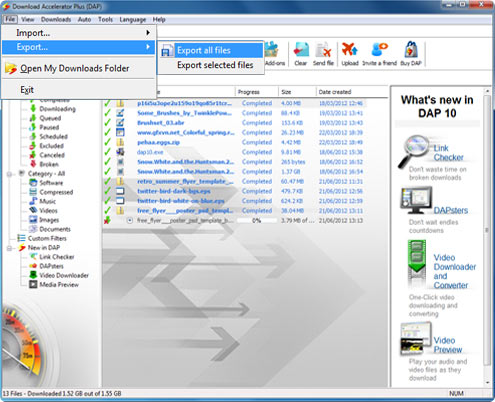Expand the Import submenu
Image resolution: width=495 pixels, height=402 pixels.
click(79, 33)
